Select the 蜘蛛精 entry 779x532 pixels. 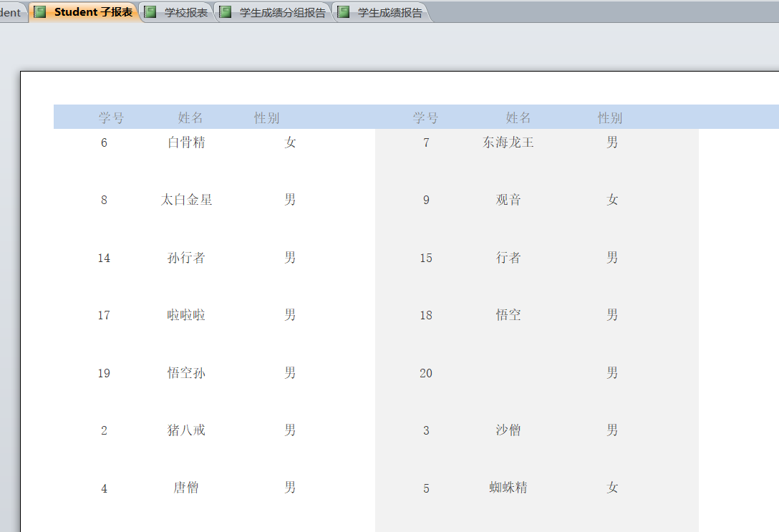(x=508, y=488)
